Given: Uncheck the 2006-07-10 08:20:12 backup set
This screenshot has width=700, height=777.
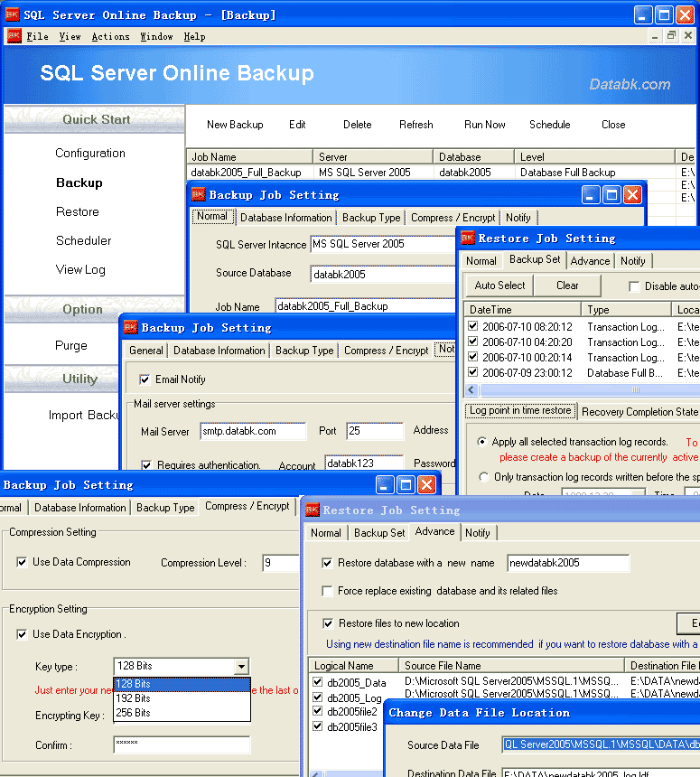Looking at the screenshot, I should click(x=472, y=326).
